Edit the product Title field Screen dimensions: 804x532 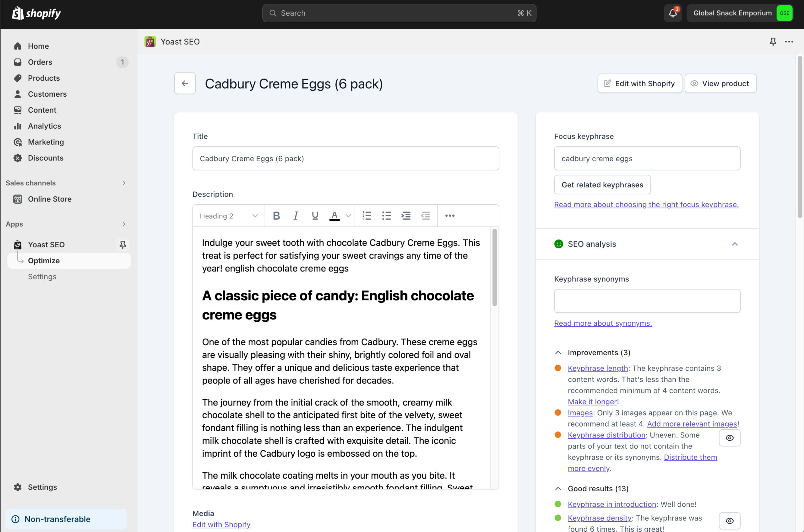tap(346, 158)
